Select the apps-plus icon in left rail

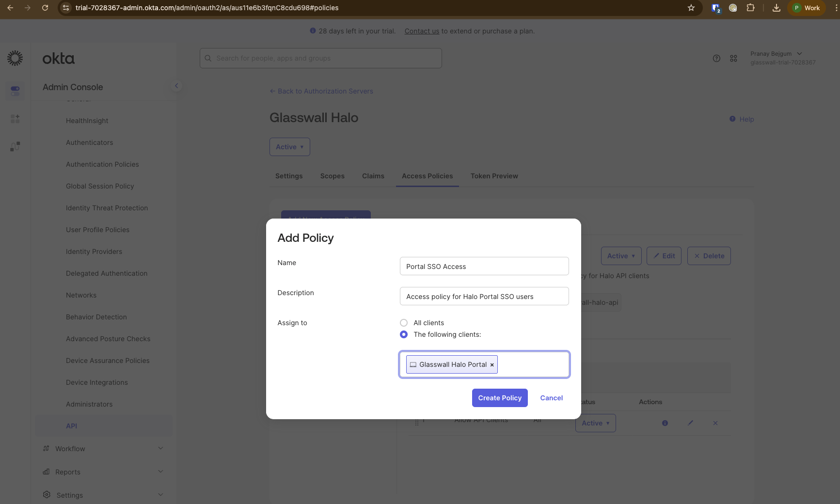click(x=15, y=119)
